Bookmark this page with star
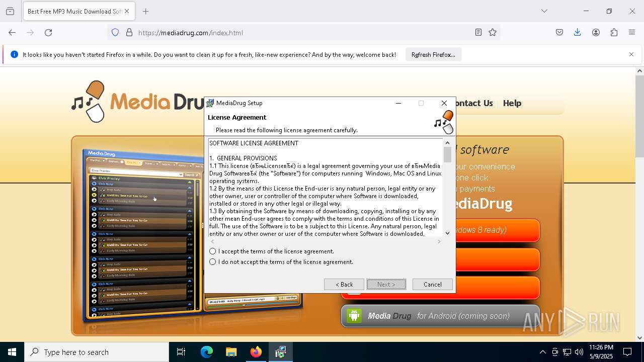 tap(493, 33)
